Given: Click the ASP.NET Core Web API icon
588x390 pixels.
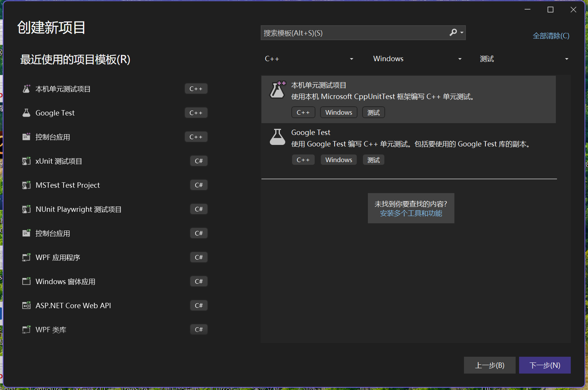Looking at the screenshot, I should coord(26,305).
